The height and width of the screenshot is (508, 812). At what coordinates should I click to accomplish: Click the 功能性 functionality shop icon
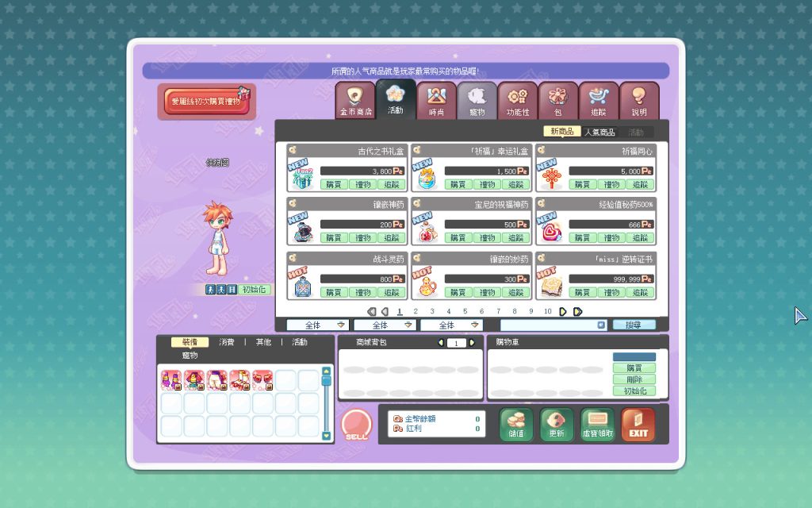[517, 101]
